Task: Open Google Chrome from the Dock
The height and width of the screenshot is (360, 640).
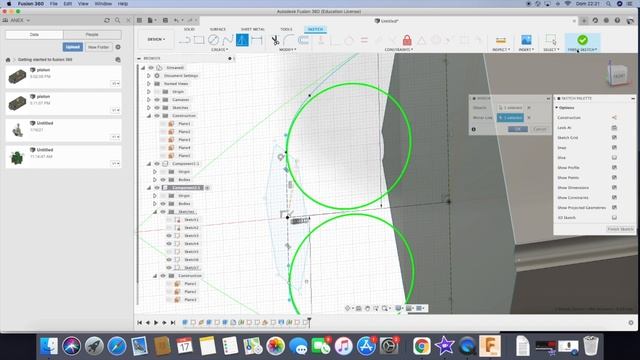Action: pos(422,346)
